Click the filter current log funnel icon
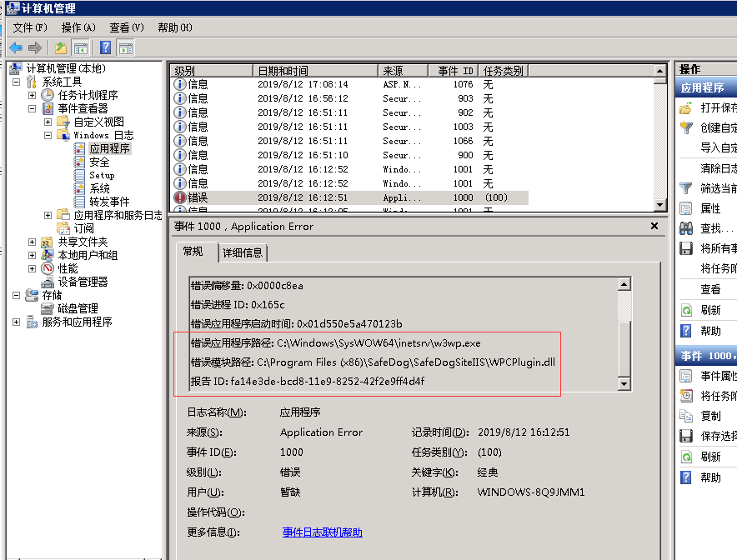Viewport: 737px width, 560px height. [686, 188]
